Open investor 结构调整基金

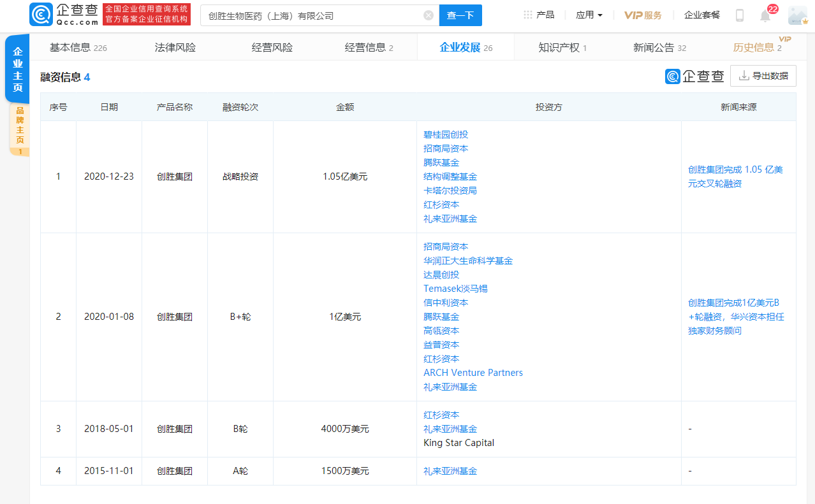click(x=450, y=176)
